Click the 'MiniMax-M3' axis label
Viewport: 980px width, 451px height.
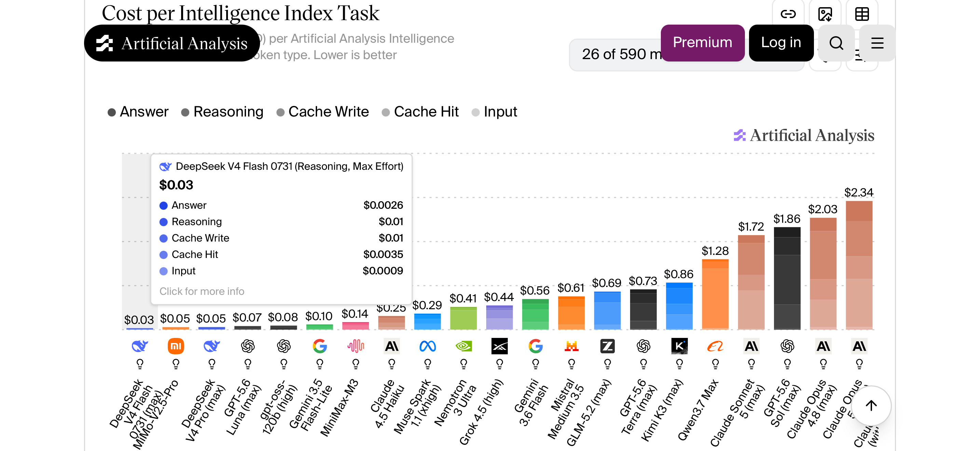[x=340, y=407]
